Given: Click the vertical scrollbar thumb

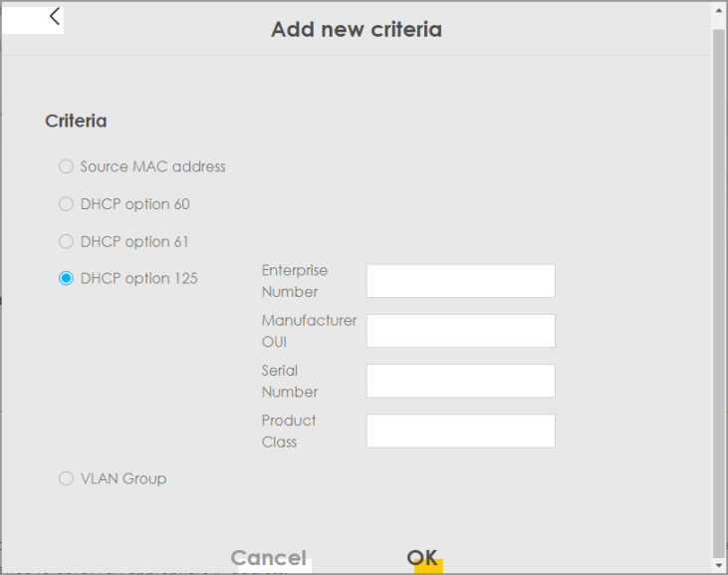Looking at the screenshot, I should click(718, 289).
